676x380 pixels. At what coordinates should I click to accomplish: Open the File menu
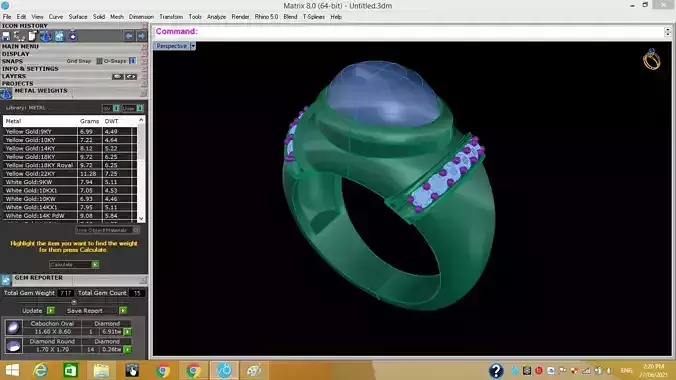pos(7,17)
